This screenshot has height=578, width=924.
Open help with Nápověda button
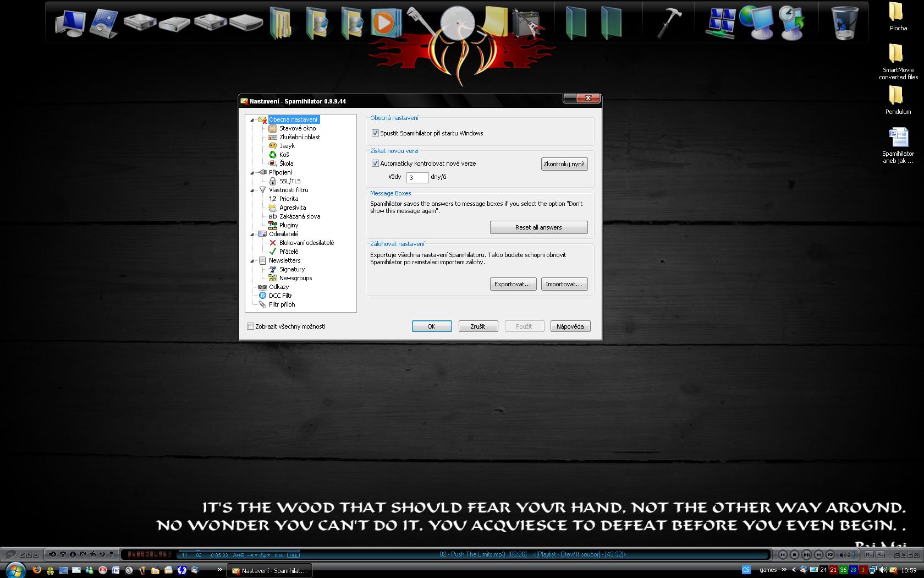coord(570,326)
